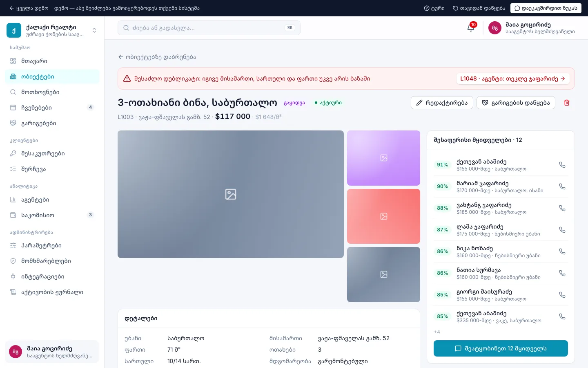Open მაია გოცირიძე profile menu in header

tap(532, 28)
